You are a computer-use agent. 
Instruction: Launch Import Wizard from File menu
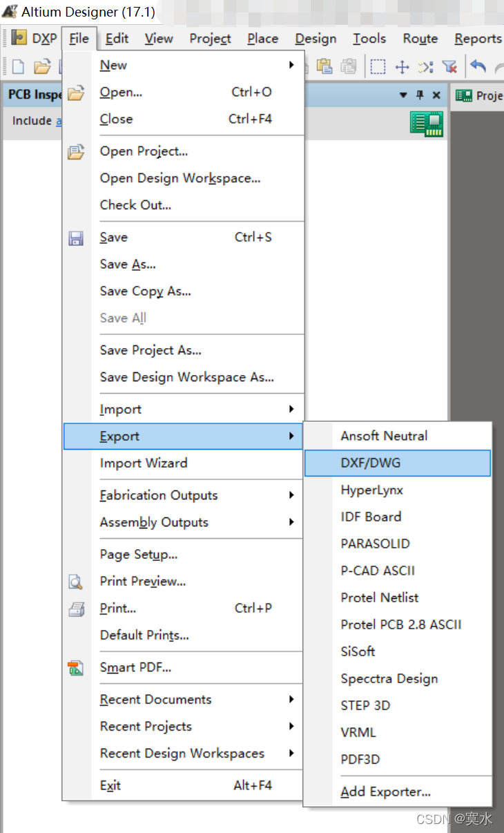pos(184,463)
